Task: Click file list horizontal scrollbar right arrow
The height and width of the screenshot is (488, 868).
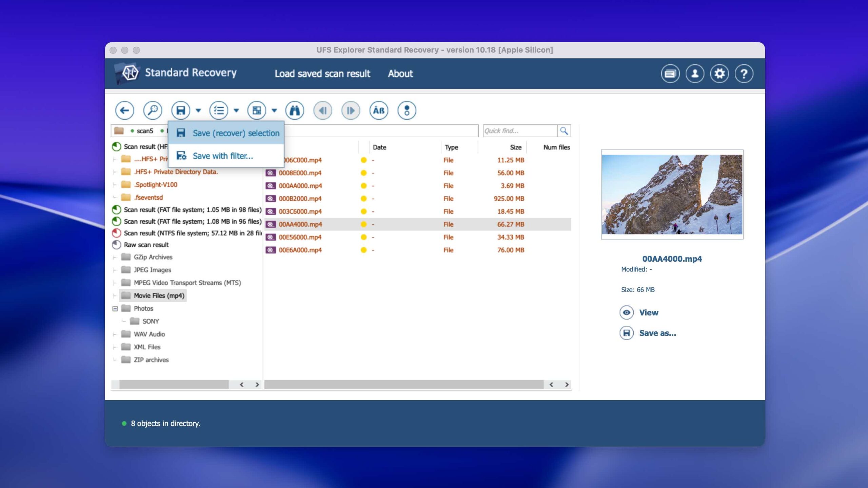Action: [567, 385]
